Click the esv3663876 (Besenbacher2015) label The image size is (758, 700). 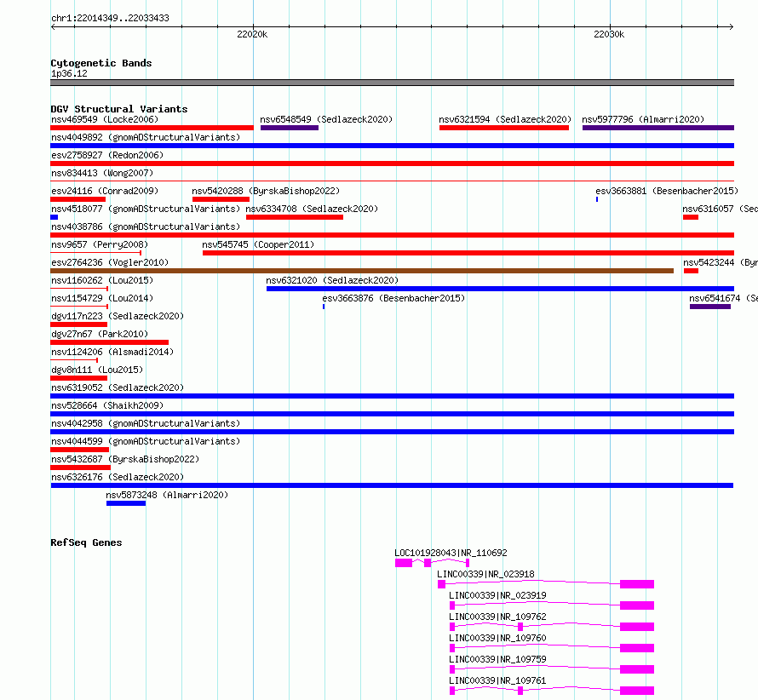(x=393, y=298)
